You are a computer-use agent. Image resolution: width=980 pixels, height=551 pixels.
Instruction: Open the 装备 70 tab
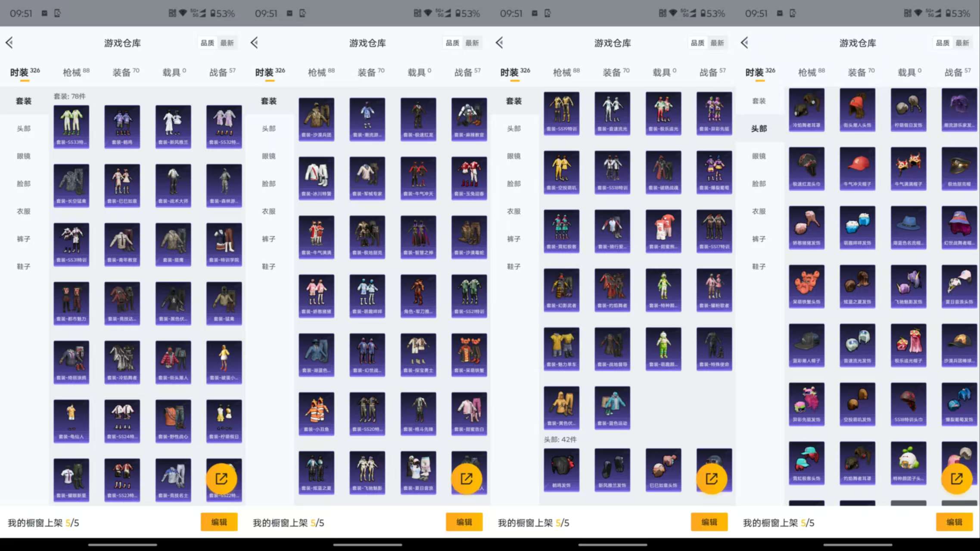124,72
